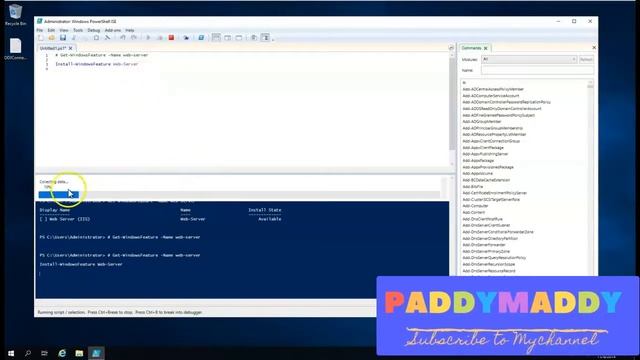Click the Cut scissors toolbar icon
The image size is (640, 360).
click(74, 38)
